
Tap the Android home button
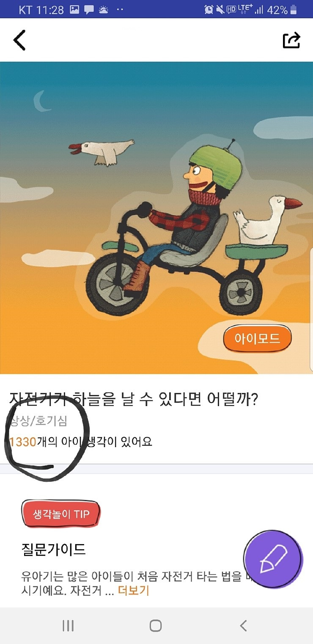point(156,626)
